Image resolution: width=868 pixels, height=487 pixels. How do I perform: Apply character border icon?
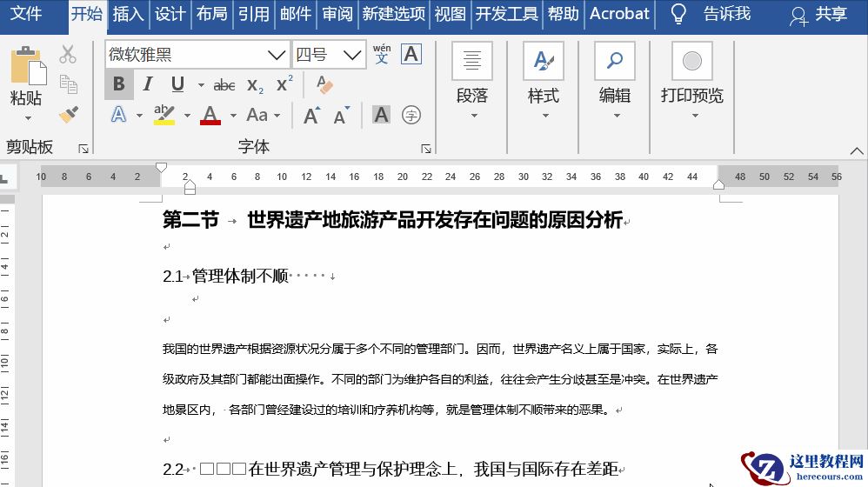point(411,54)
